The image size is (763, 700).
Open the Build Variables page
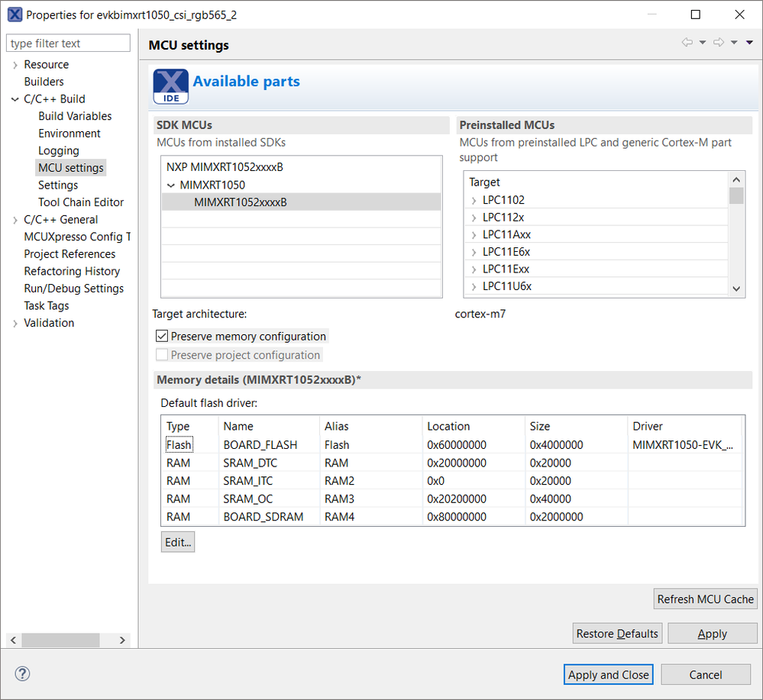pos(75,116)
